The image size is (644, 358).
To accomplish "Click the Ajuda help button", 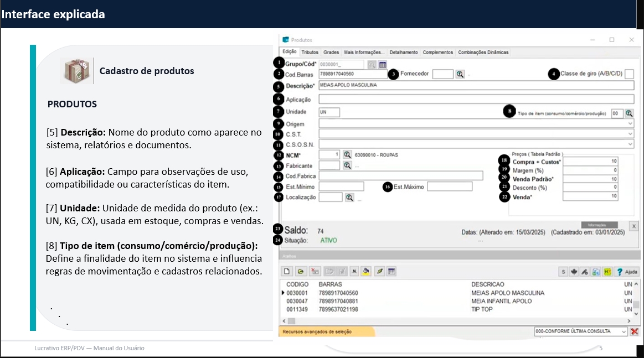I will (627, 272).
